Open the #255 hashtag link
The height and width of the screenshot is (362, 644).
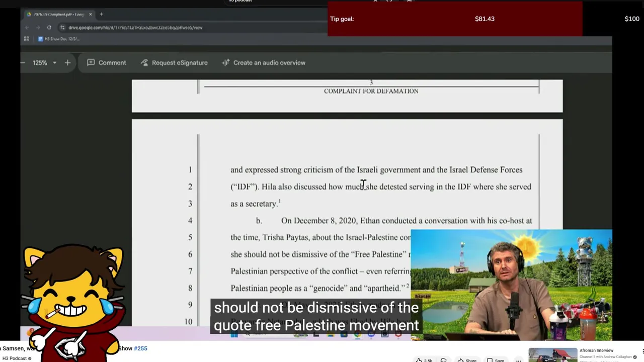(141, 348)
